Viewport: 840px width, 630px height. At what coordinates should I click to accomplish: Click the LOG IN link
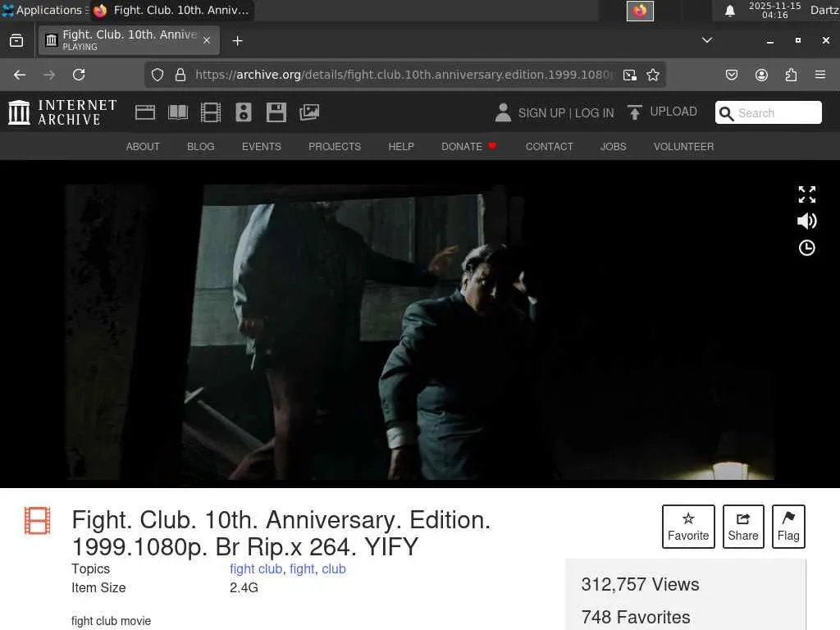594,113
